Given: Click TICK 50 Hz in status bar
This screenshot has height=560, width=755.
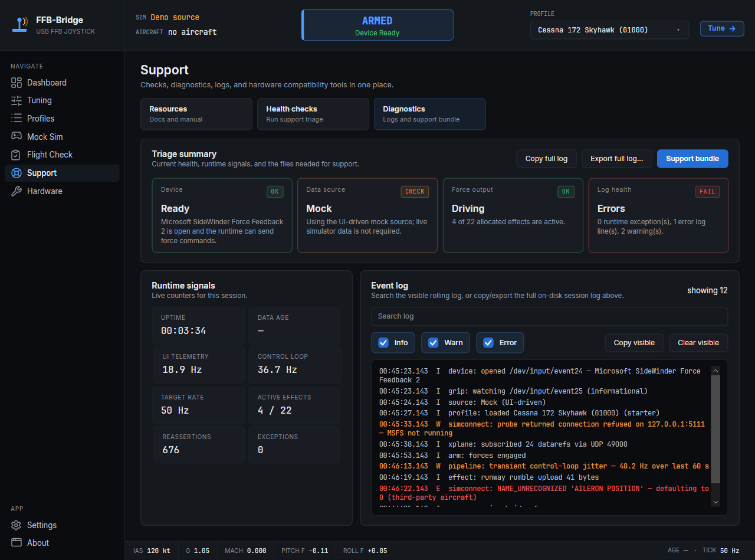Looking at the screenshot, I should 721,551.
